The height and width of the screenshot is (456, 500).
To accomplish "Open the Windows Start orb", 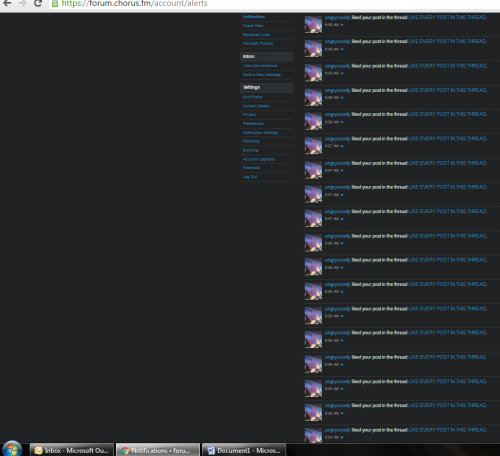I will (12, 449).
